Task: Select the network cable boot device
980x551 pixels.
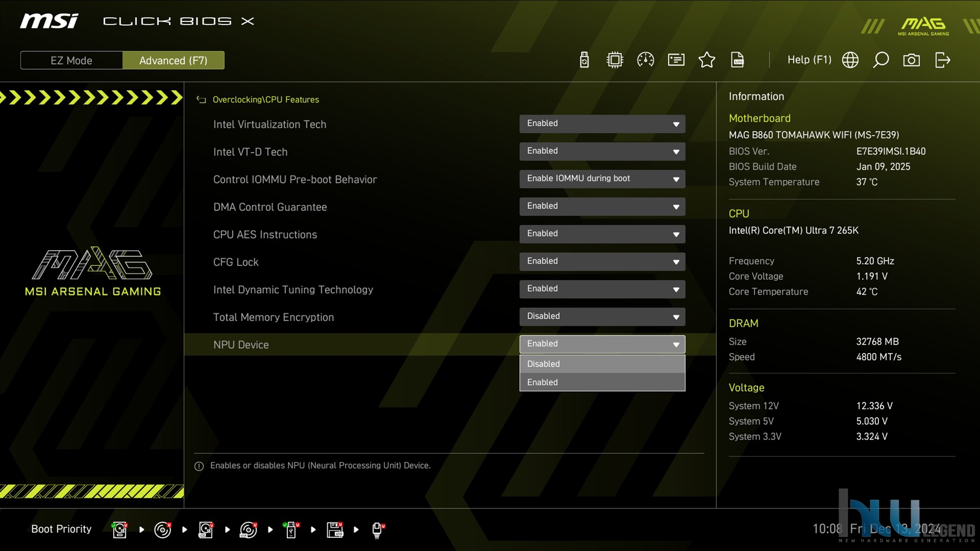Action: [378, 529]
